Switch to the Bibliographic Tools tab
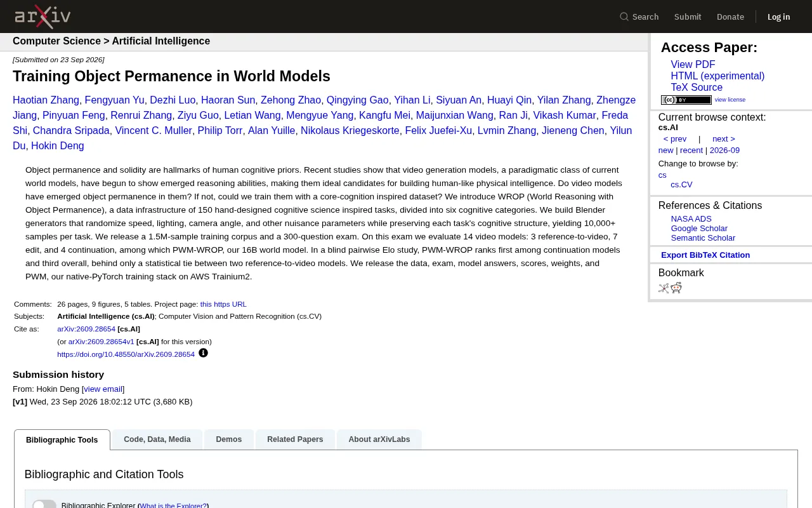 coord(62,440)
